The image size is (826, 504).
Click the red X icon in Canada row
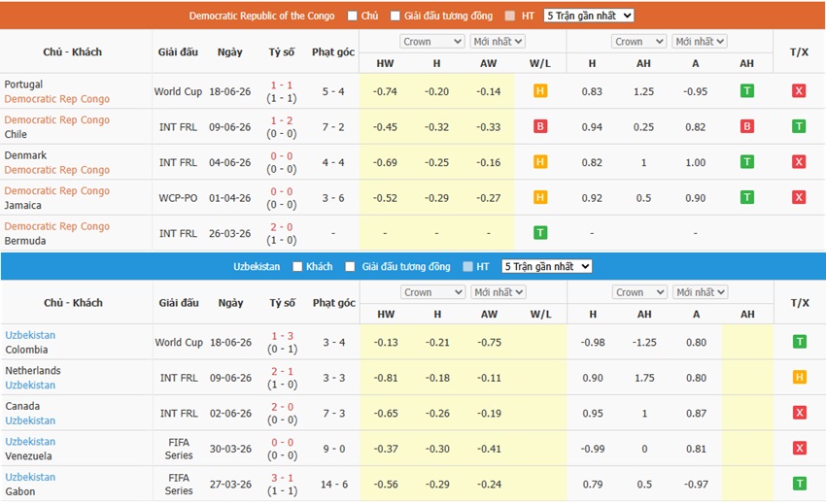click(800, 413)
